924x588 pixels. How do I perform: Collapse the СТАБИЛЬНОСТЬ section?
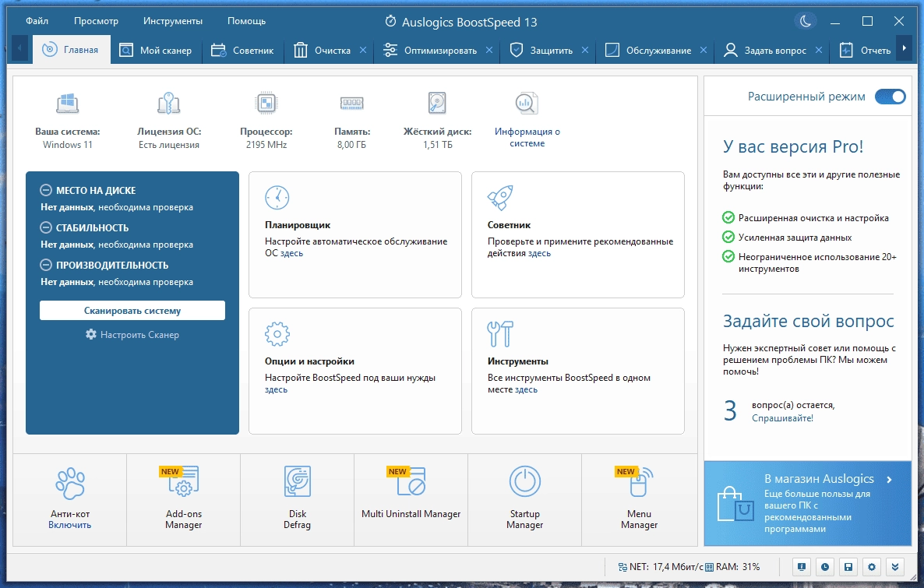coord(45,227)
